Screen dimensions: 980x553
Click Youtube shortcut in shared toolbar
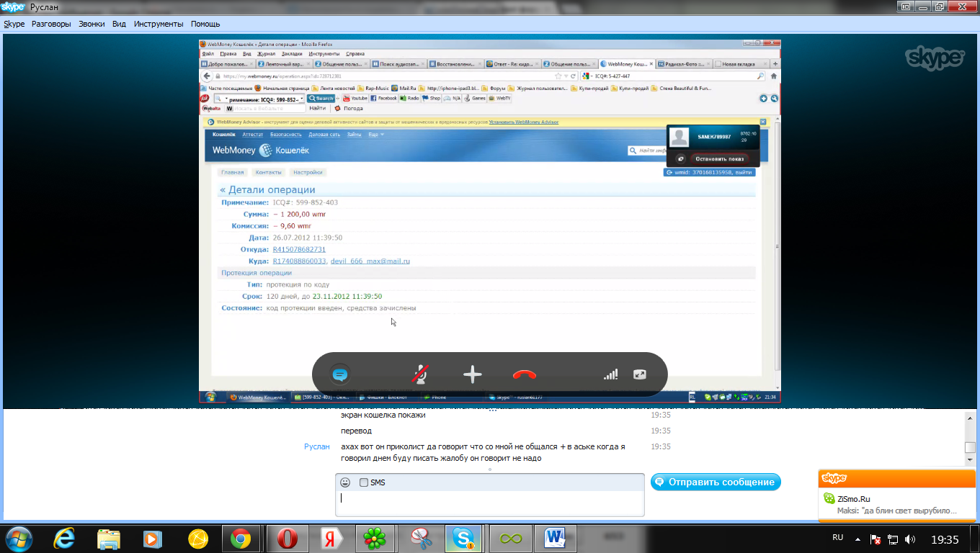pos(355,98)
